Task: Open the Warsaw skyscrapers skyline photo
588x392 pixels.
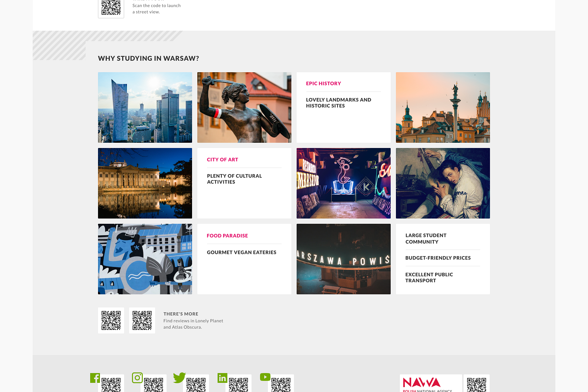Action: tap(145, 107)
